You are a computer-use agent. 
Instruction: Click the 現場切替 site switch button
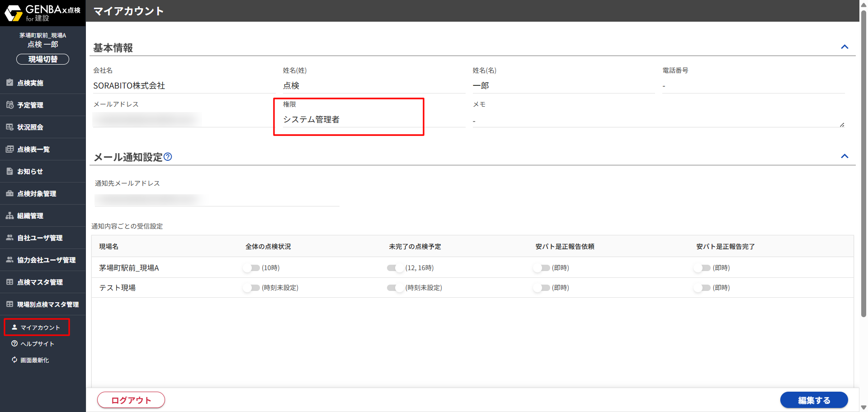tap(42, 59)
